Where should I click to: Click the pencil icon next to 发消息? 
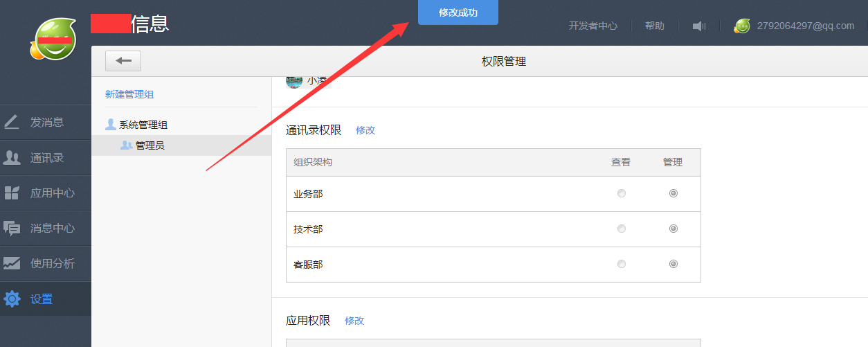click(12, 123)
